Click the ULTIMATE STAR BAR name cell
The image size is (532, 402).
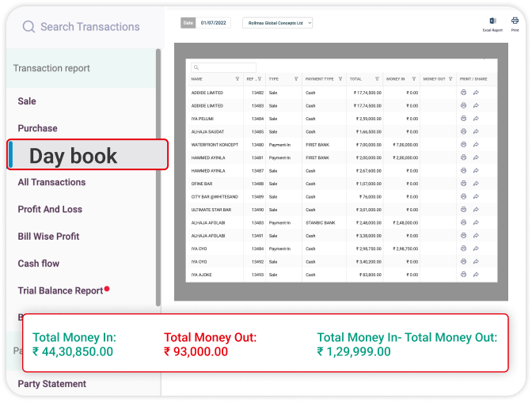click(211, 210)
